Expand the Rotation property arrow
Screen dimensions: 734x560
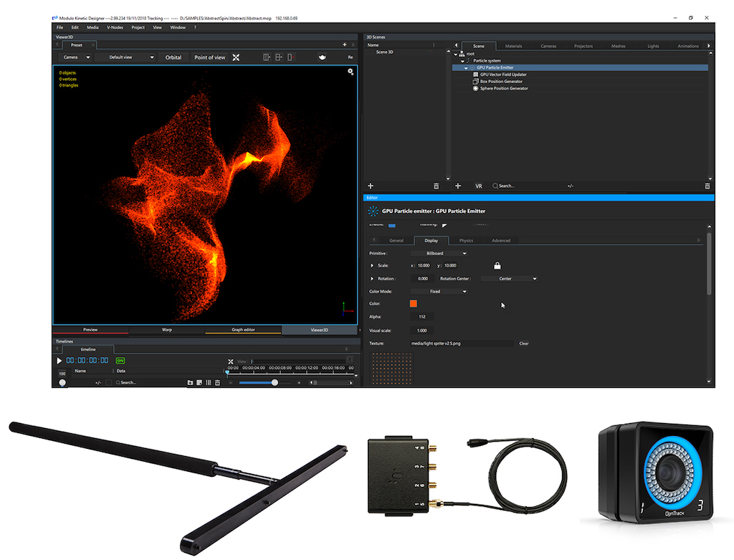[372, 278]
